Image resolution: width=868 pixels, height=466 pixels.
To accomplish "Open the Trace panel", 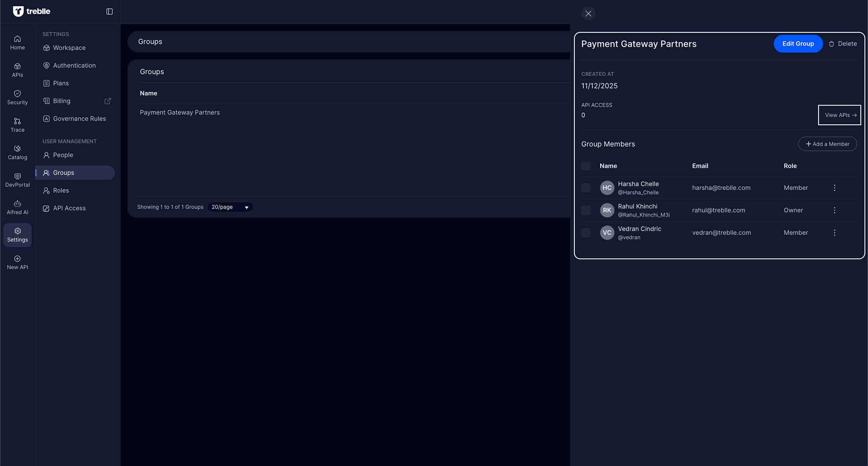I will coord(17,124).
